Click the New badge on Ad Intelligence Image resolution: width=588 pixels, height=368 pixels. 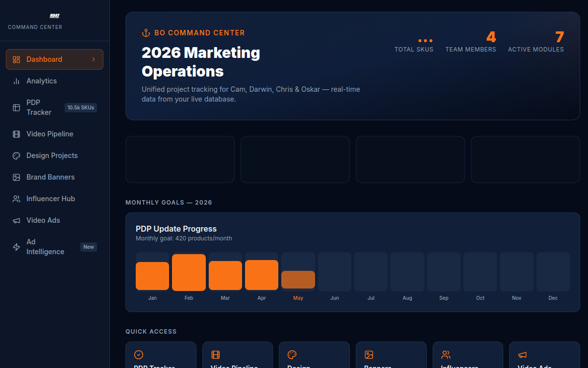pos(89,247)
